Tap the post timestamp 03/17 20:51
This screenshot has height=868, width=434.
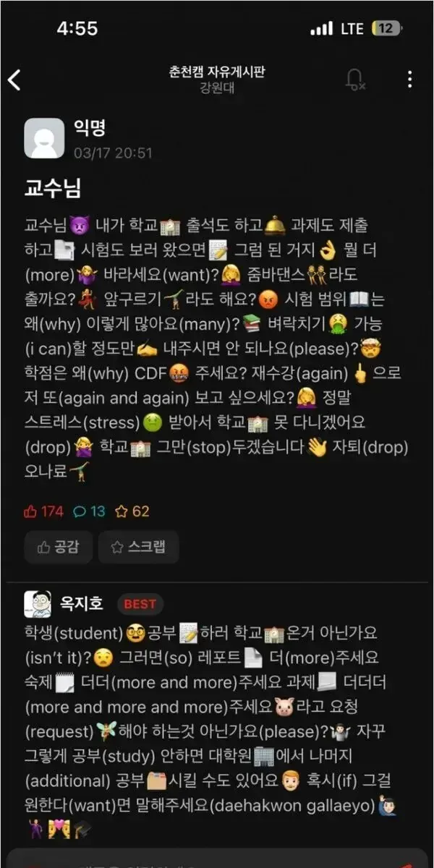pos(113,153)
